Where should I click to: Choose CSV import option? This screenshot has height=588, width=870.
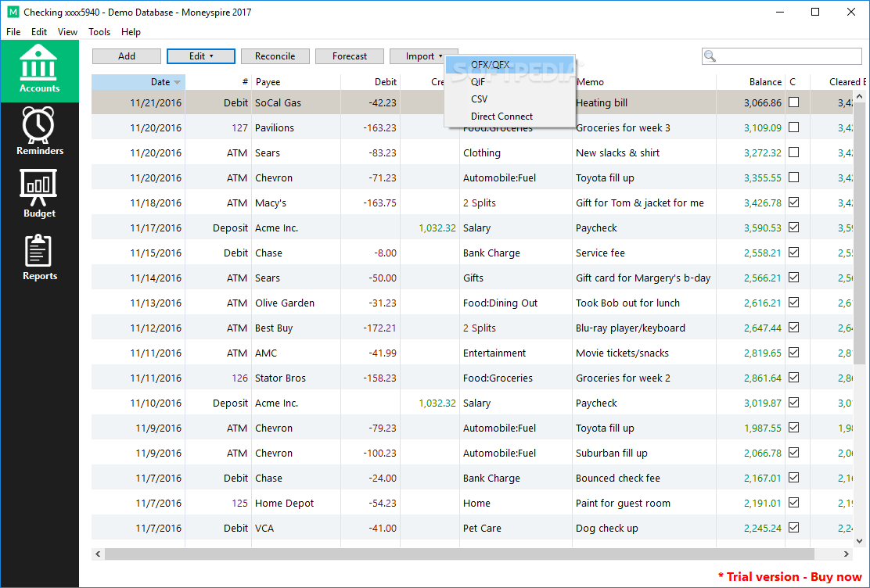(x=510, y=99)
